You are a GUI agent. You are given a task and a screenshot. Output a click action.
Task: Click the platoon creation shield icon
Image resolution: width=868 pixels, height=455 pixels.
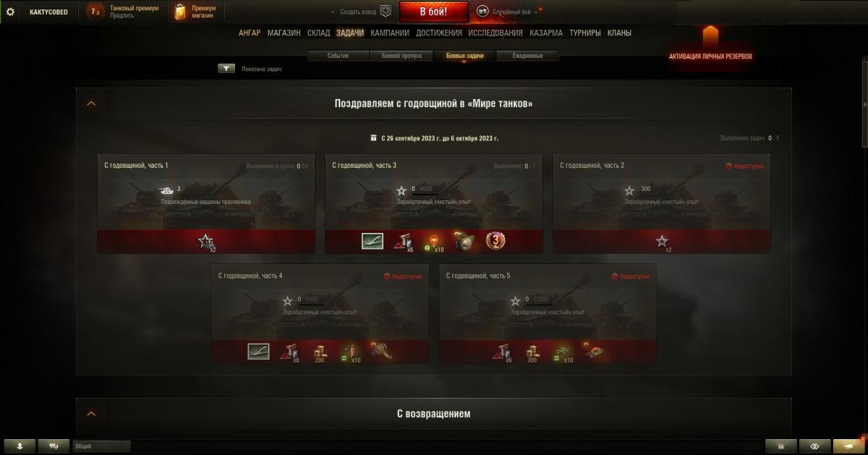(x=386, y=12)
